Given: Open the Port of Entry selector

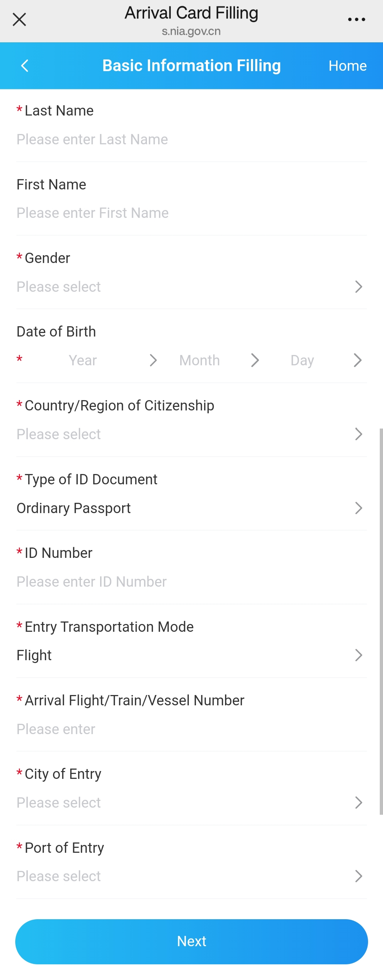Looking at the screenshot, I should (x=192, y=876).
